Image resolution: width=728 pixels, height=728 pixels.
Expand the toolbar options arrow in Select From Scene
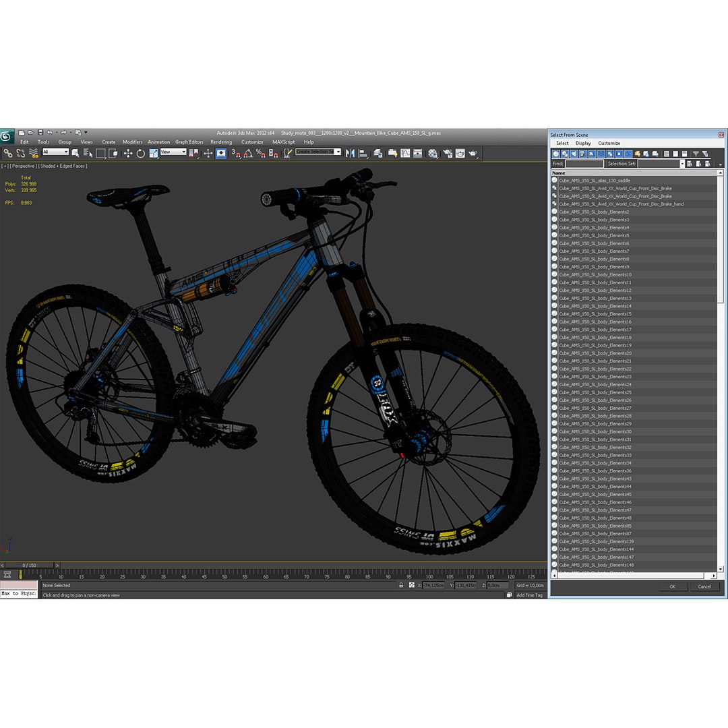720,164
